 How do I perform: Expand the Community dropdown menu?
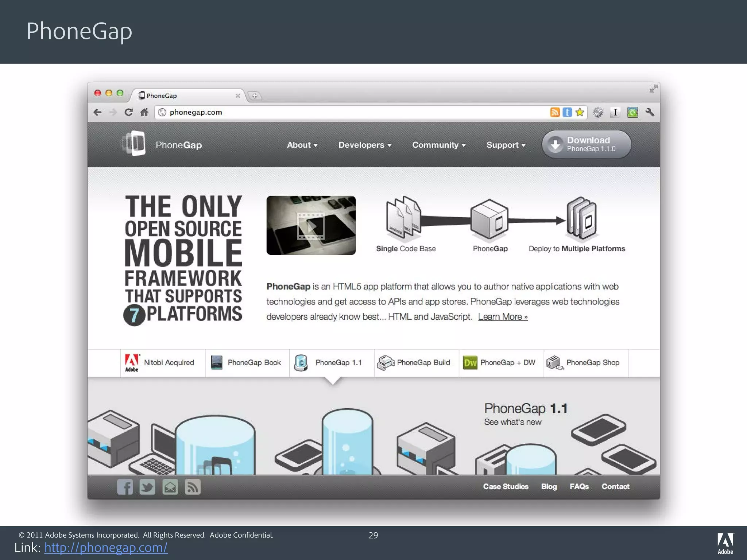(x=439, y=145)
